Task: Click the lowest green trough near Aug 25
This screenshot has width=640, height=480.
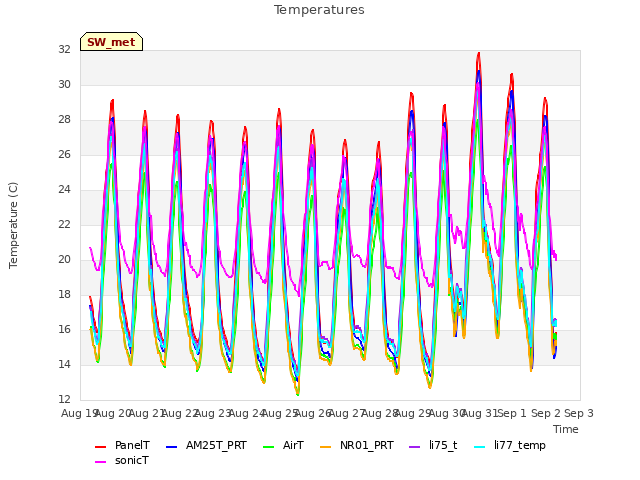Action: [298, 394]
